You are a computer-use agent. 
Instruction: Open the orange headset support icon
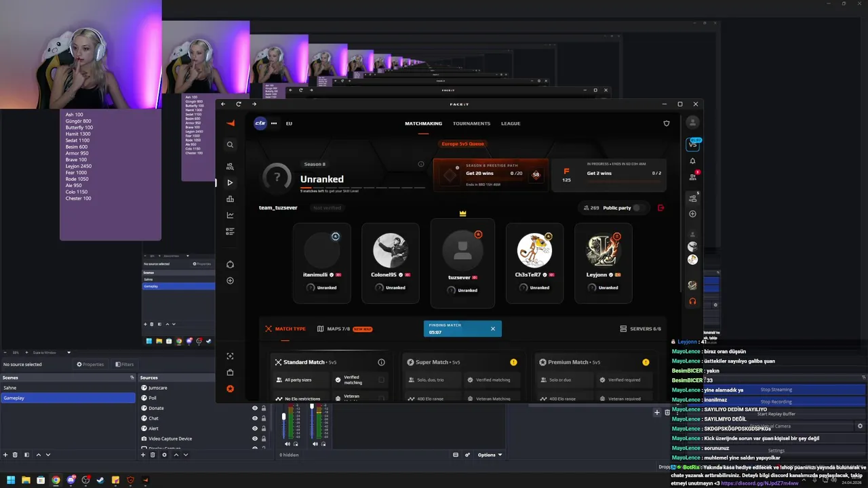click(x=692, y=301)
